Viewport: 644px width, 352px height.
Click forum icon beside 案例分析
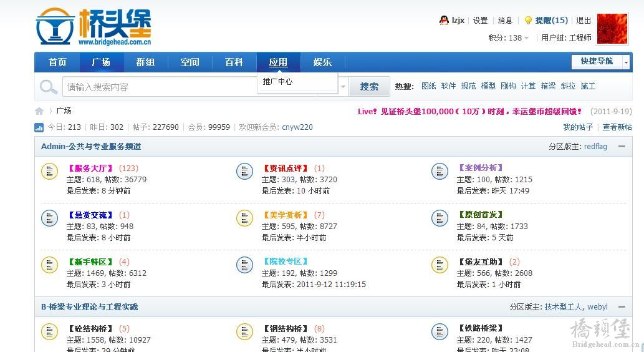pyautogui.click(x=440, y=172)
